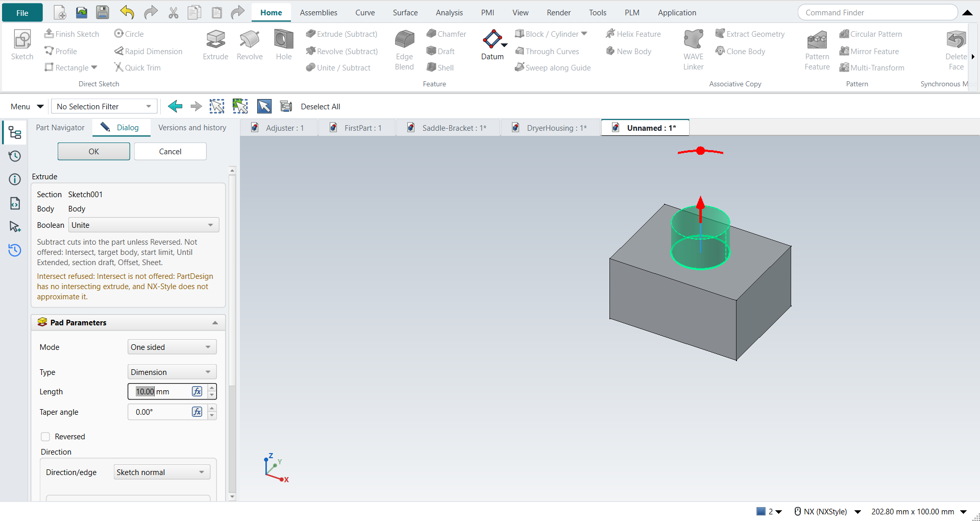This screenshot has height=521, width=980.
Task: Click the teal back arrow icon
Action: point(175,106)
